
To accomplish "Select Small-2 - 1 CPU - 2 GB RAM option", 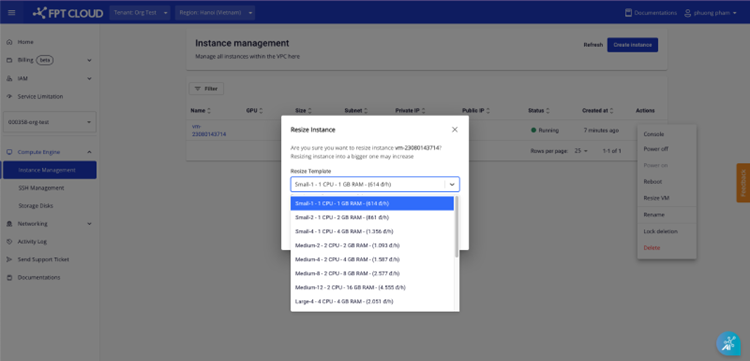I will click(372, 217).
